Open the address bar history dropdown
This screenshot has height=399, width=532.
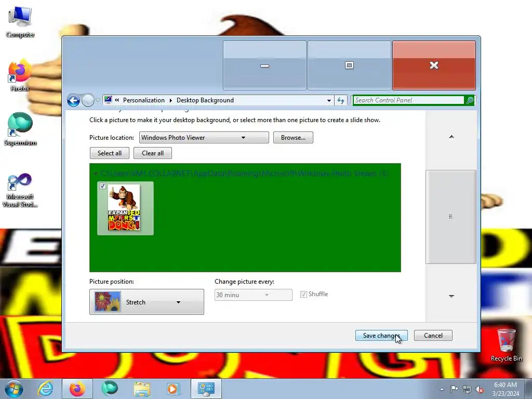click(329, 100)
